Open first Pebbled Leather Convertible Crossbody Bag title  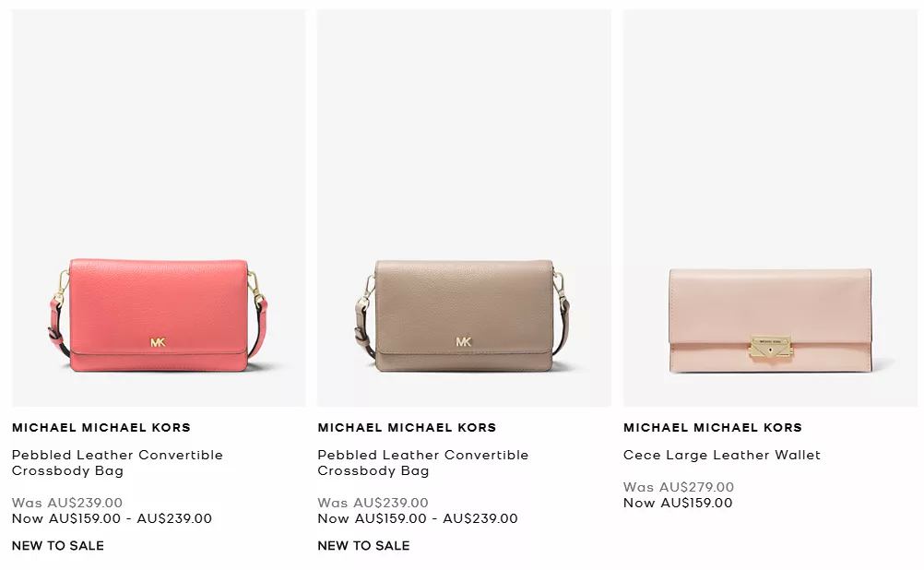(117, 463)
